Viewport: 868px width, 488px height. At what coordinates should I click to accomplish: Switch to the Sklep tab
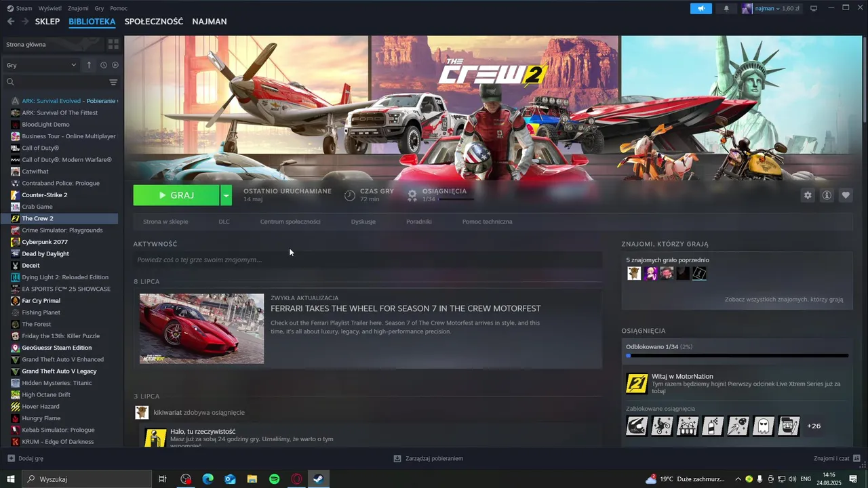[47, 22]
